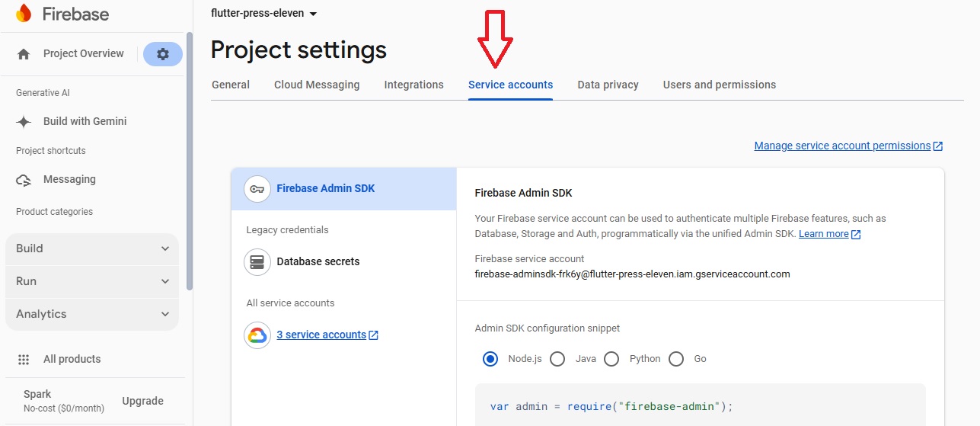980x426 pixels.
Task: Switch to the Cloud Messaging tab
Action: point(317,85)
